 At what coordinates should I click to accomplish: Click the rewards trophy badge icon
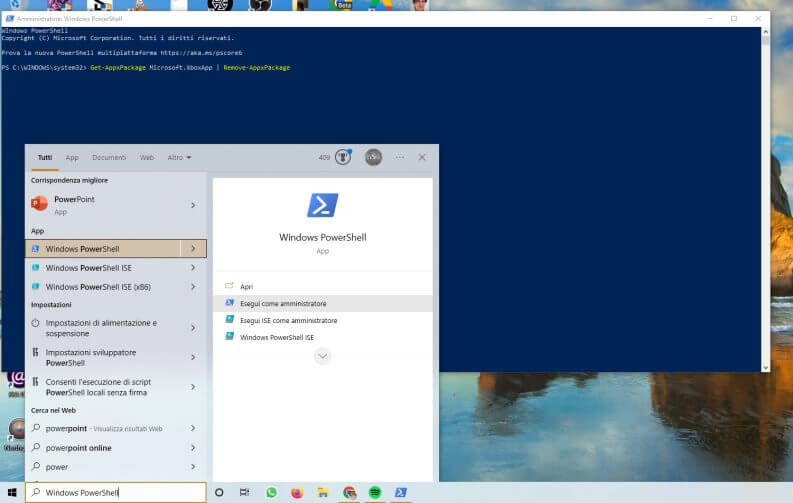click(343, 157)
